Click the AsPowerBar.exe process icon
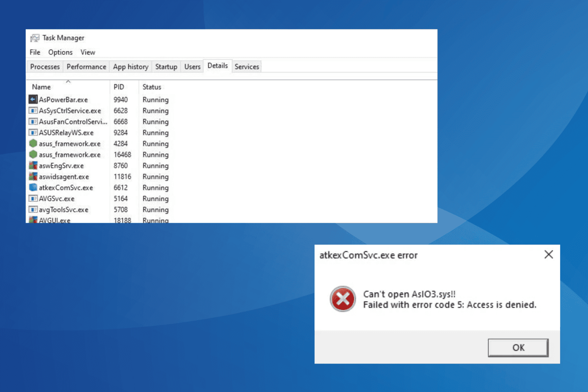 click(x=33, y=100)
